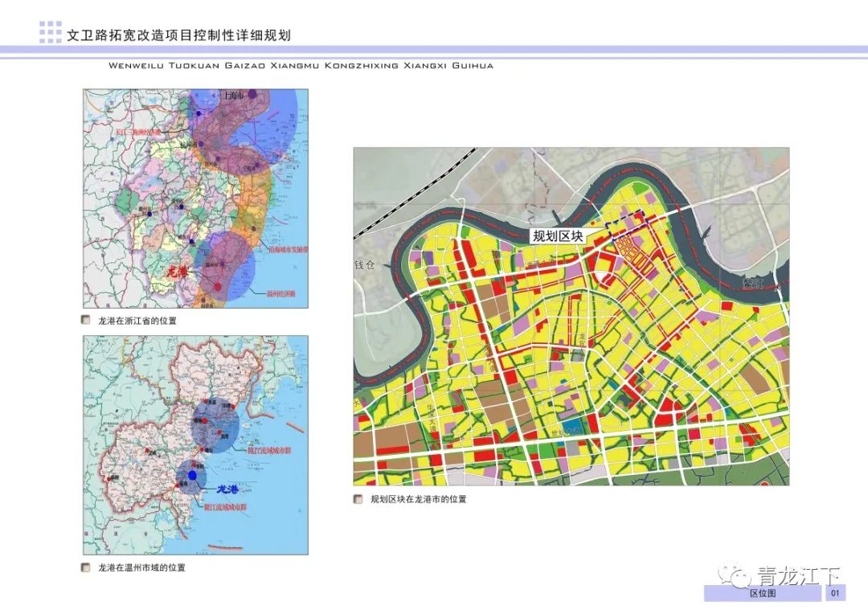Screen dimensions: 868x614
Task: Click the 鳌江 river label on the main map
Action: click(753, 284)
